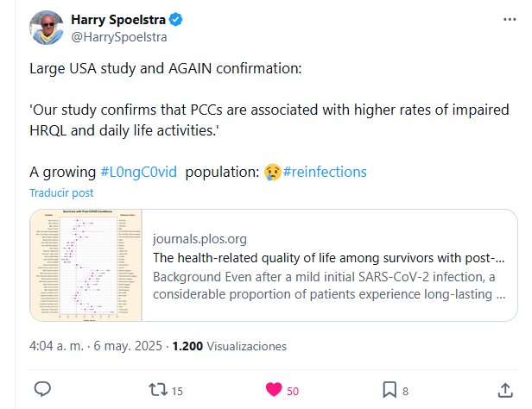Click the share upload icon
Viewport: 532px width, 409px height.
505,390
